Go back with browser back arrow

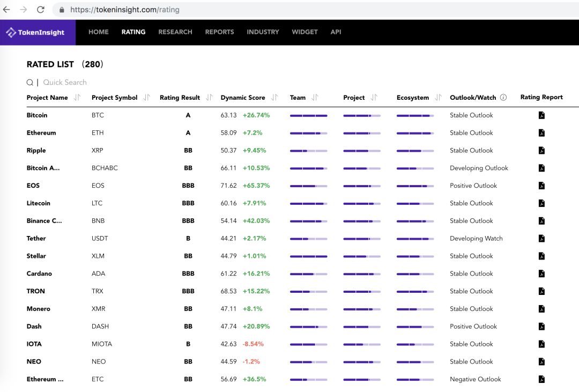point(6,10)
